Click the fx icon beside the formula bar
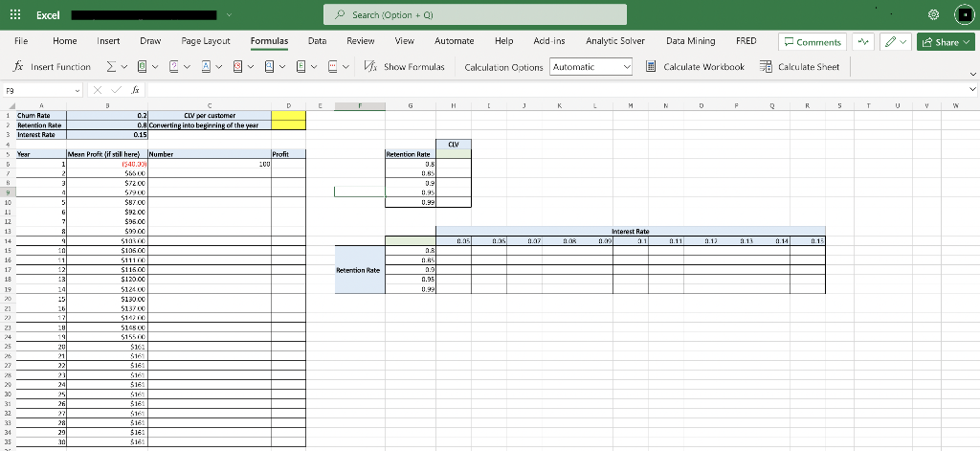 (135, 91)
